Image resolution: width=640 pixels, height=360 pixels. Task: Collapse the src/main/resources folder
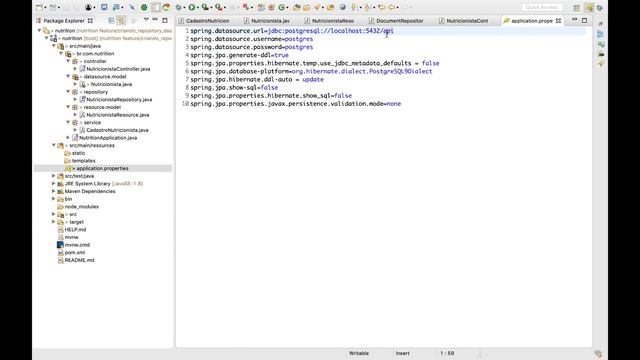(53, 145)
